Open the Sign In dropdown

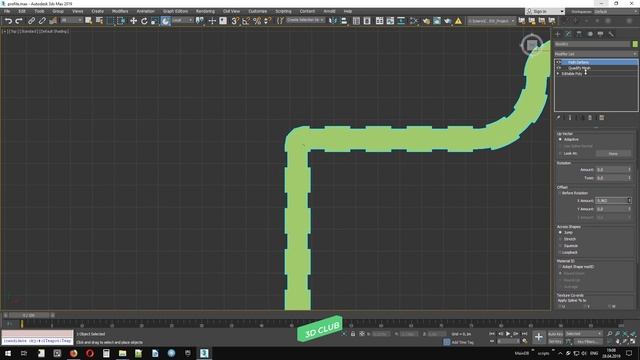pos(545,11)
